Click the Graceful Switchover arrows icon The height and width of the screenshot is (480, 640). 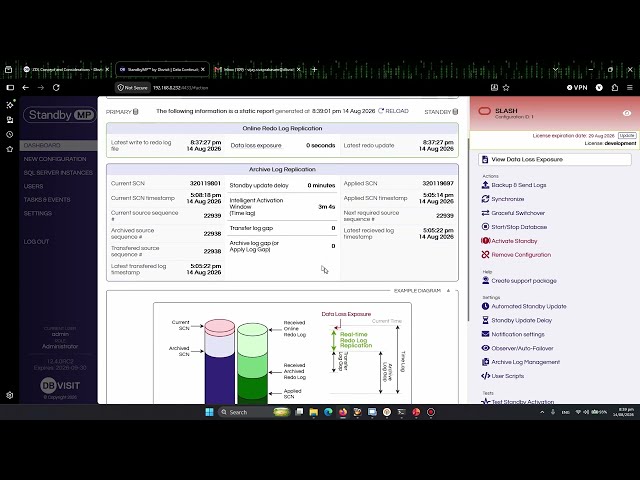485,213
